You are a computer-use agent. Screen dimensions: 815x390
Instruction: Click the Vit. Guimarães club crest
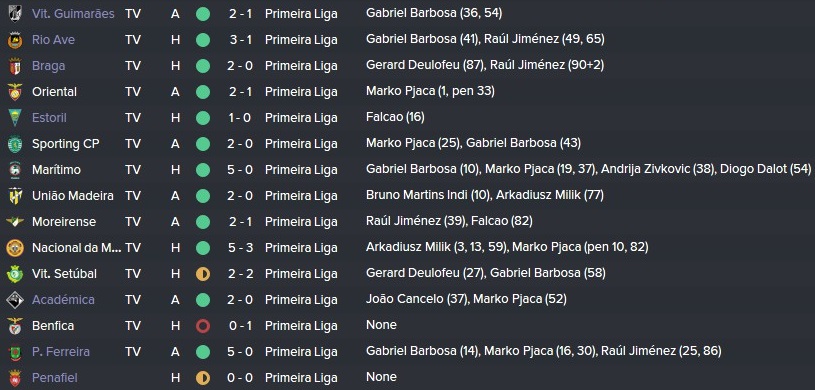(15, 14)
